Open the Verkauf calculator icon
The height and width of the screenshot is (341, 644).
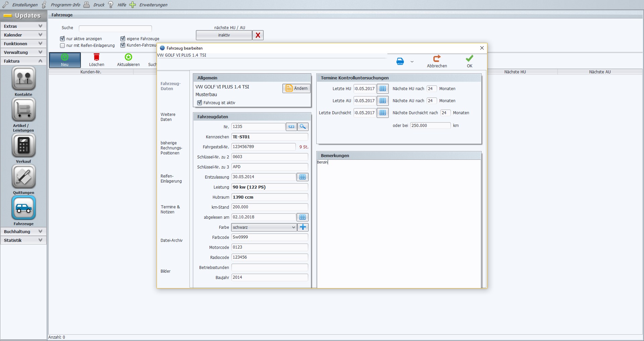tap(23, 145)
